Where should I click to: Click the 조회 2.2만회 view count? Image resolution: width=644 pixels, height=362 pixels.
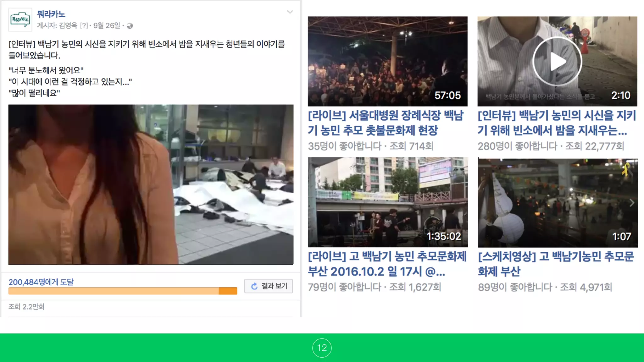[26, 307]
